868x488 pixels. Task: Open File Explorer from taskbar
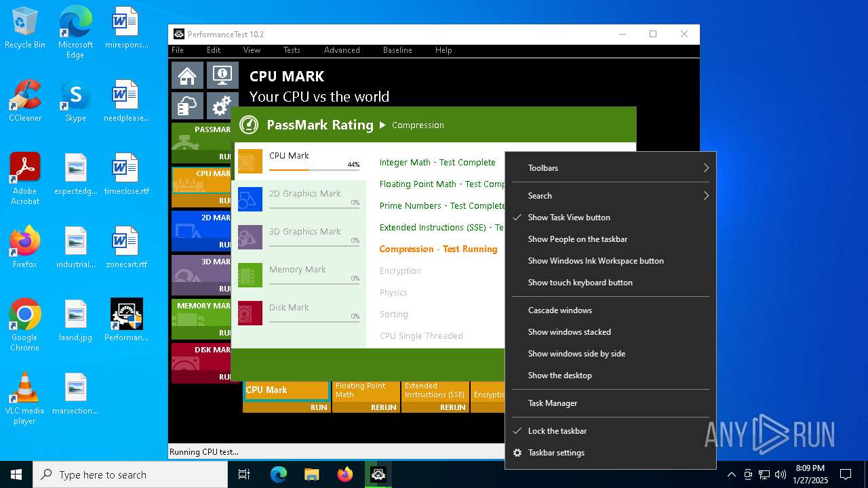point(312,474)
